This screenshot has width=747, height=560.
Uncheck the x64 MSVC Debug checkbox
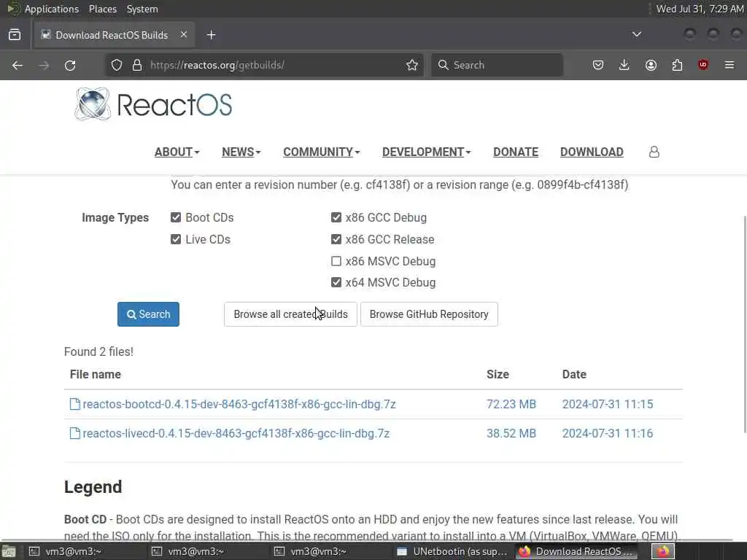point(336,282)
